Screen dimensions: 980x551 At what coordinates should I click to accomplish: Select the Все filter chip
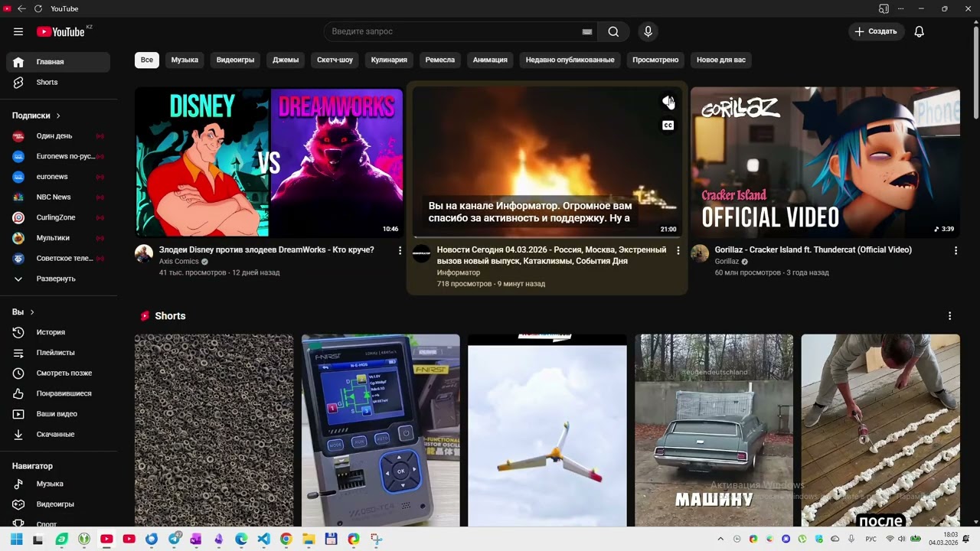(147, 60)
